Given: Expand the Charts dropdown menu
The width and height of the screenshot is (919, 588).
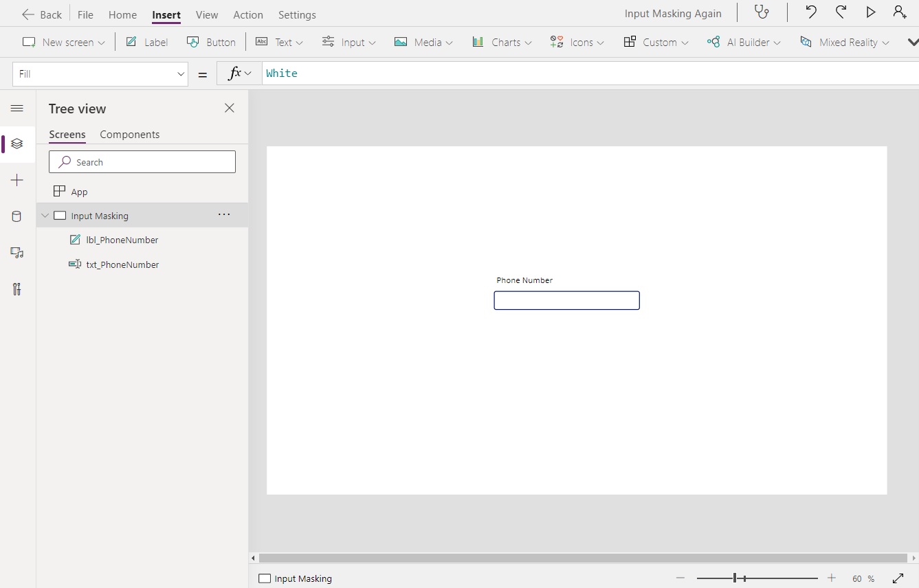Looking at the screenshot, I should [502, 42].
